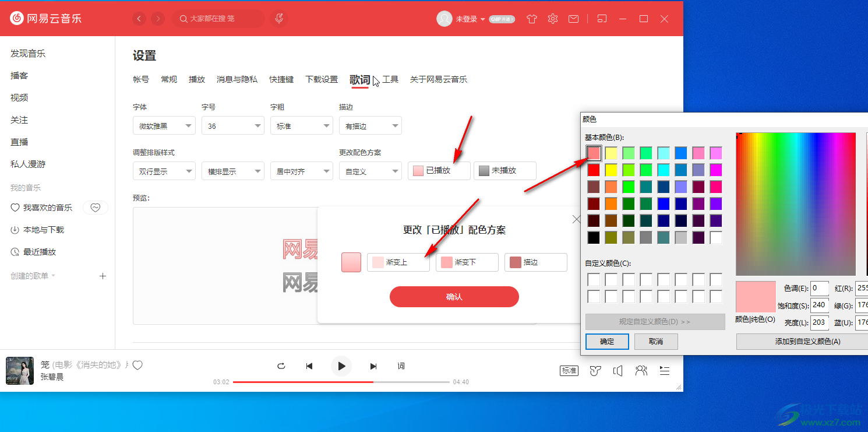Switch to the 播放 settings tab
The width and height of the screenshot is (868, 432).
(x=197, y=79)
